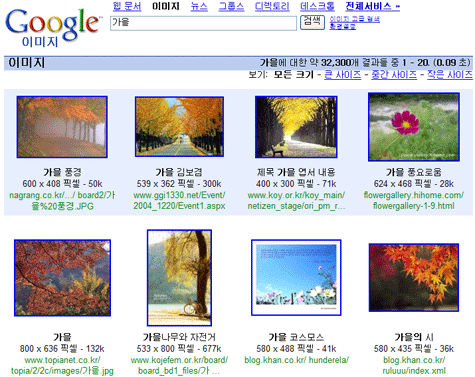Screen dimensions: 475x377
Task: Click the 검색 search button
Action: (312, 22)
